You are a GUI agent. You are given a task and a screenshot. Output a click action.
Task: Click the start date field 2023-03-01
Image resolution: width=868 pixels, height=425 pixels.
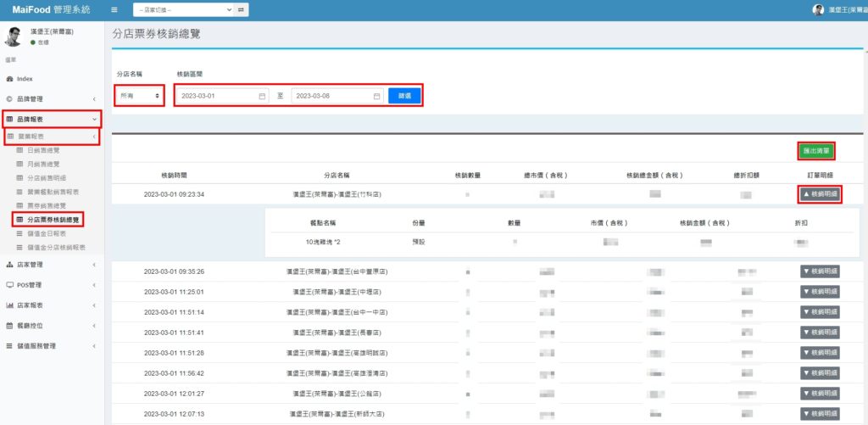click(x=216, y=96)
